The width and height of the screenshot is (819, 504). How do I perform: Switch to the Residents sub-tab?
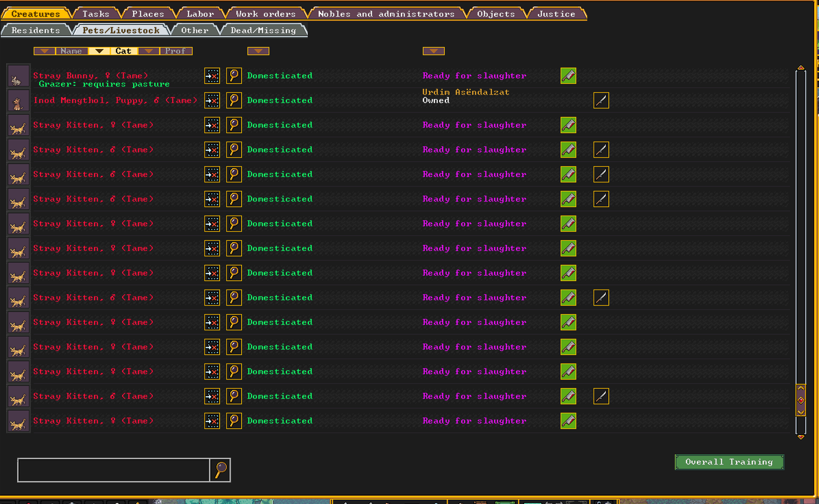(36, 30)
